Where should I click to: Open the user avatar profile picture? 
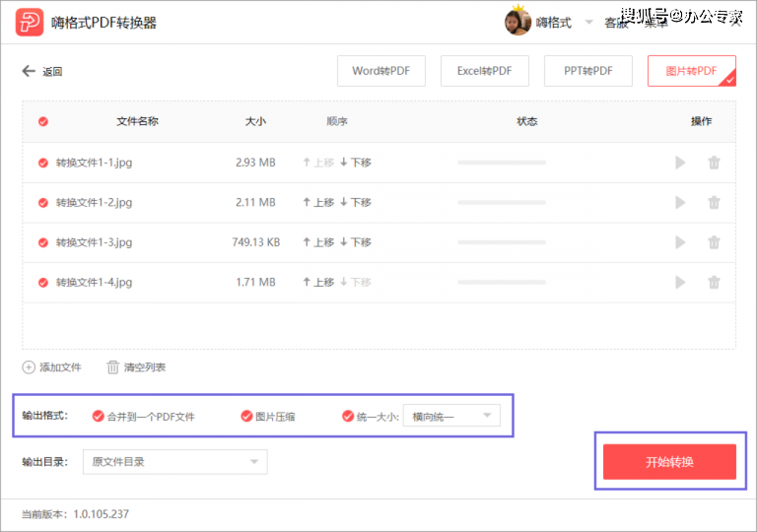[517, 23]
